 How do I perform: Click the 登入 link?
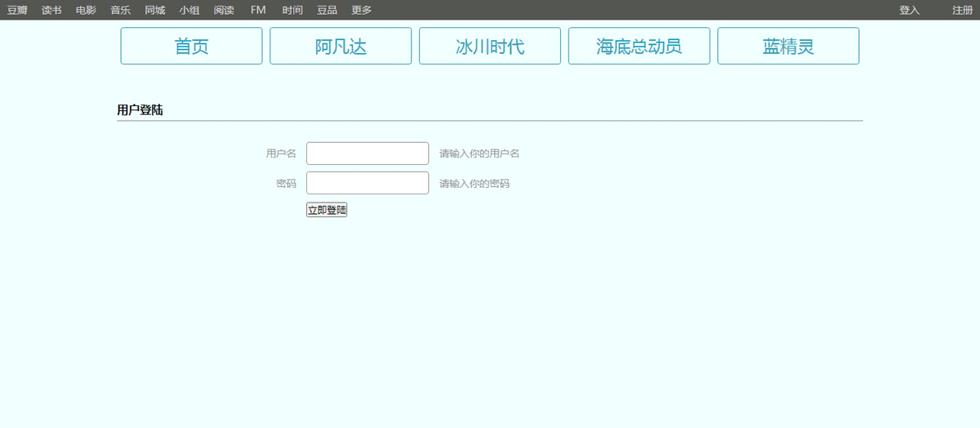(x=909, y=10)
